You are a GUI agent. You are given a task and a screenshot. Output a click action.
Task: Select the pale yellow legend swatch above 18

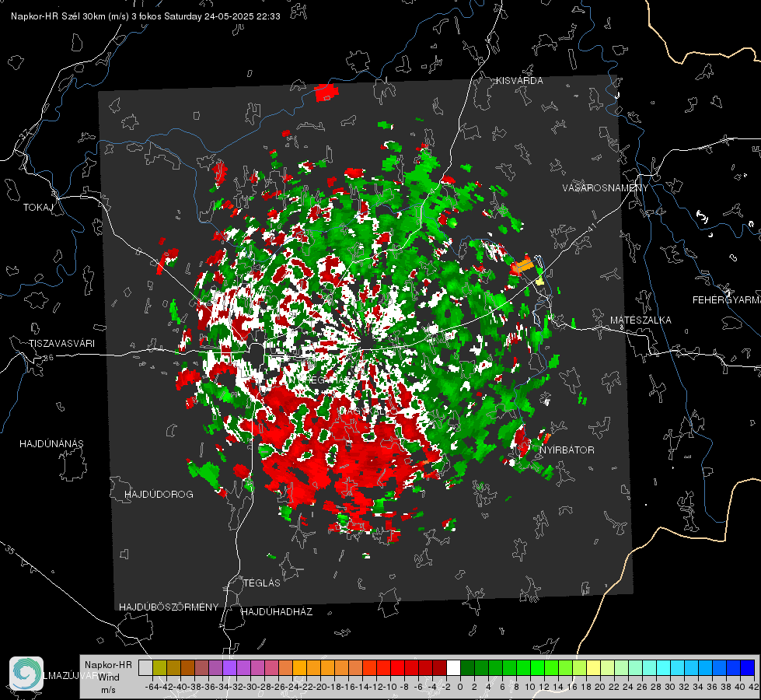(593, 667)
